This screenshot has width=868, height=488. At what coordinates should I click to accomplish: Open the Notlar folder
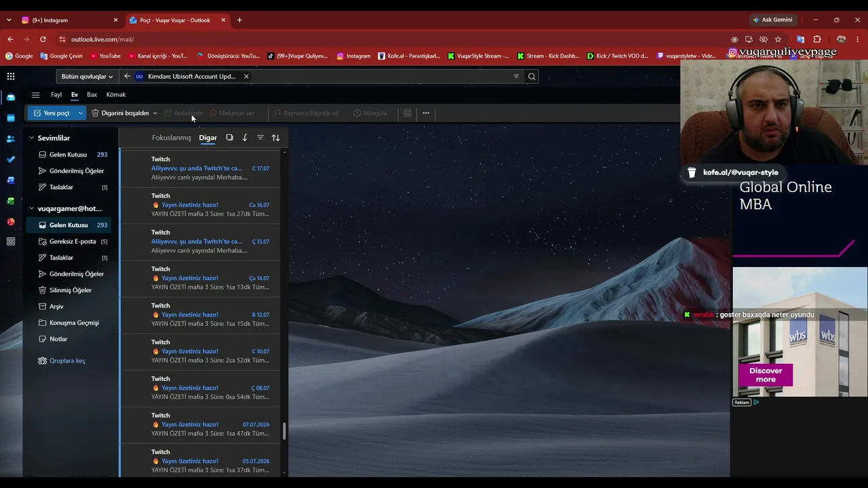coord(71,339)
